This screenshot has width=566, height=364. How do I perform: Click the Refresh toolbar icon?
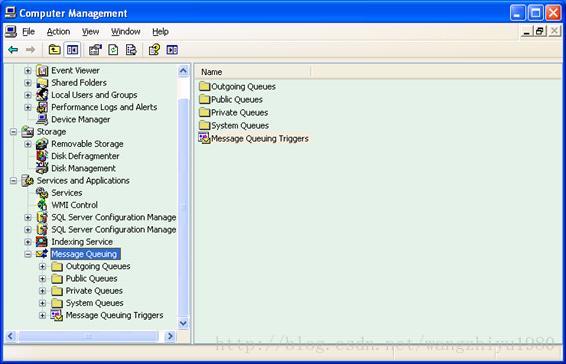coord(113,49)
